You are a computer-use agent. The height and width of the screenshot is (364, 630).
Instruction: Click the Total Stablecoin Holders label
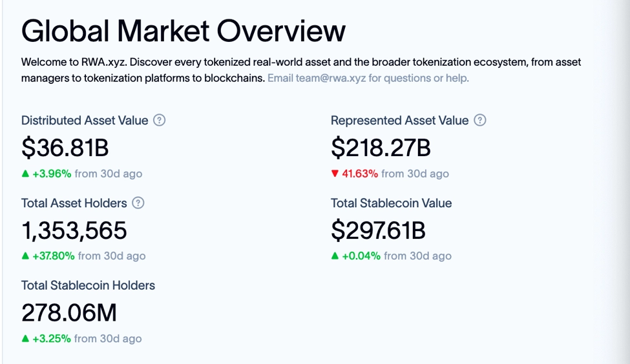(x=88, y=285)
